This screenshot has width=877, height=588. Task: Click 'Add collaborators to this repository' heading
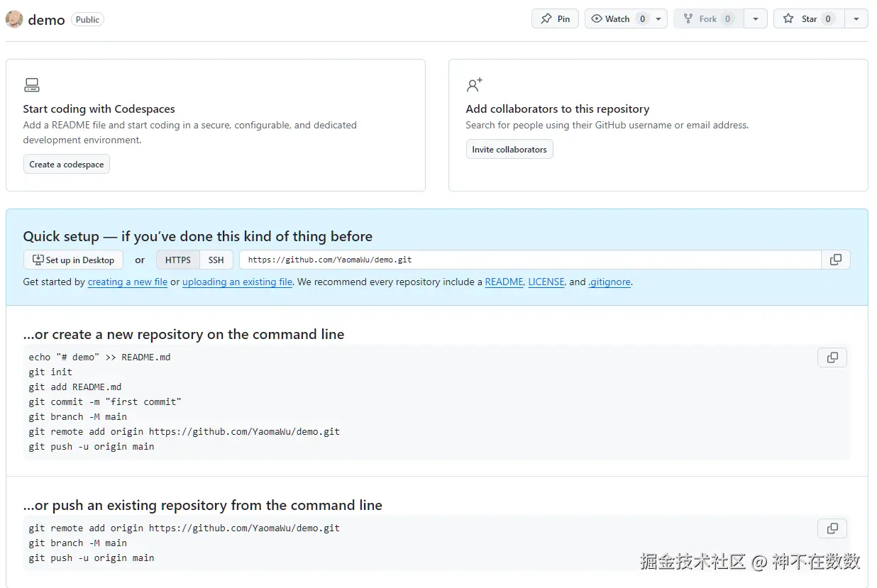pyautogui.click(x=558, y=109)
